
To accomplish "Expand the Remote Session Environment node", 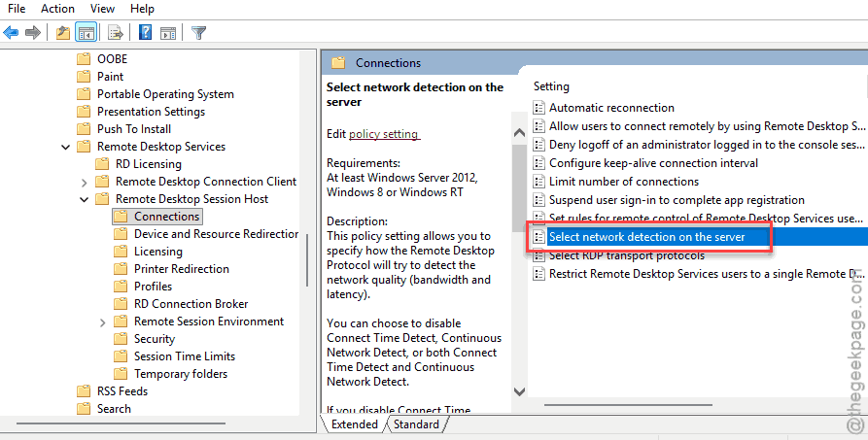I will click(102, 322).
